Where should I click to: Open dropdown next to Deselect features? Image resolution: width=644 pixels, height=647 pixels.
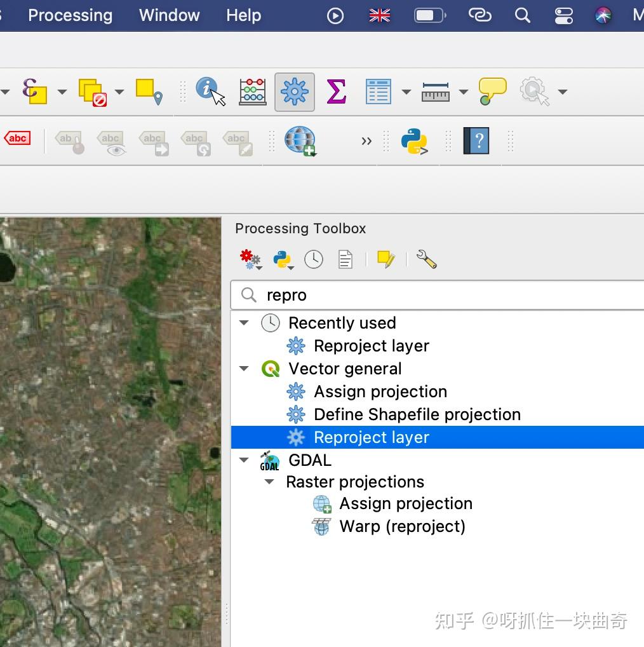[119, 92]
